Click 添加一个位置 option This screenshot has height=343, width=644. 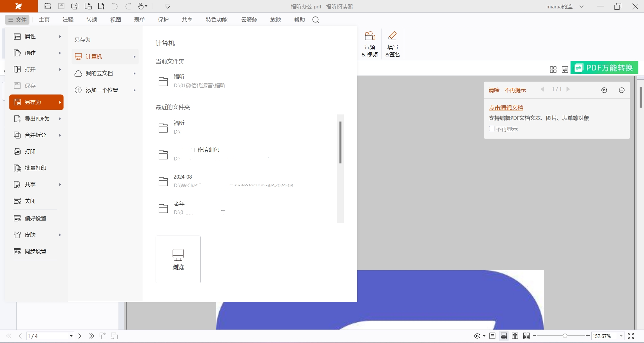pyautogui.click(x=105, y=90)
